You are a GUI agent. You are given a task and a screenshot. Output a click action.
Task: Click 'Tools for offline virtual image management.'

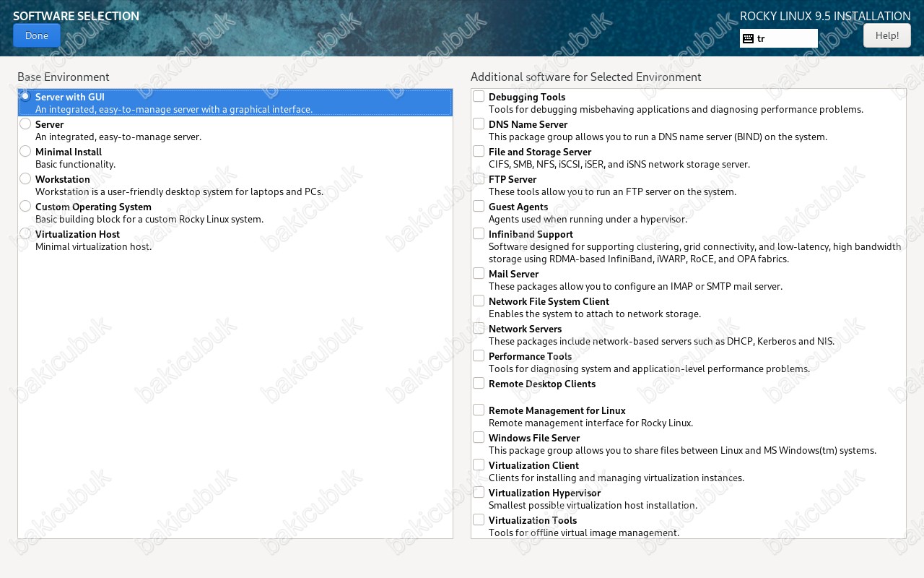pyautogui.click(x=584, y=532)
